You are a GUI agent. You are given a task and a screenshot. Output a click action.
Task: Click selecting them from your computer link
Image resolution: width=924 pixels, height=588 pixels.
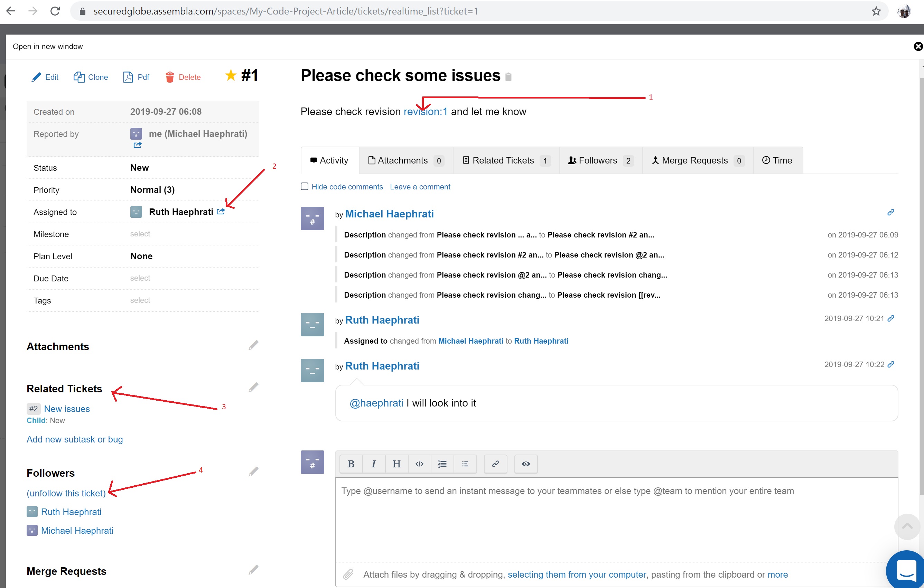(577, 575)
